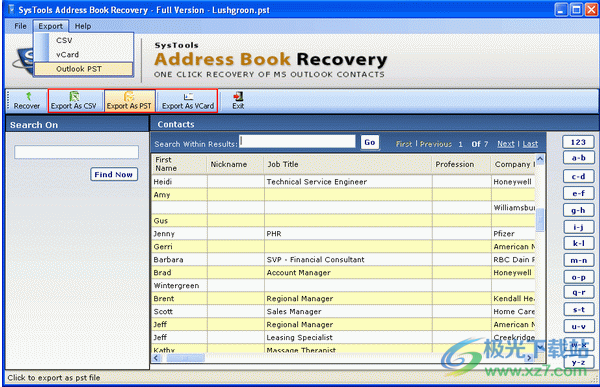The width and height of the screenshot is (600, 387).
Task: Filter contacts by y-z index button
Action: 579,362
